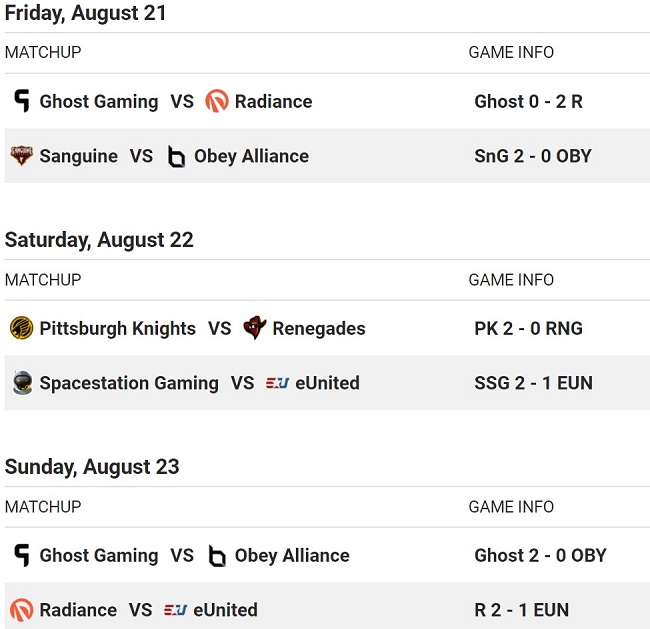Select the "Ghost 0 - 2 R" game result
Image resolution: width=650 pixels, height=629 pixels.
coord(528,101)
